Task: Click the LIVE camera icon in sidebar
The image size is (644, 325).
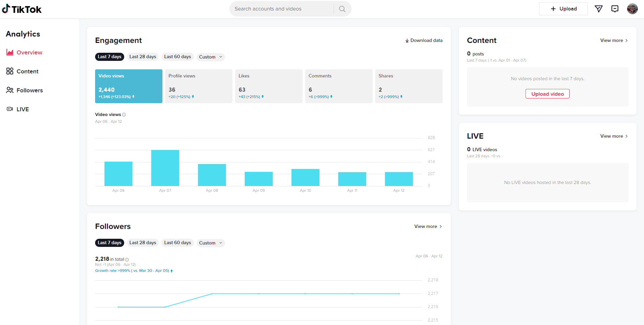Action: pos(10,109)
